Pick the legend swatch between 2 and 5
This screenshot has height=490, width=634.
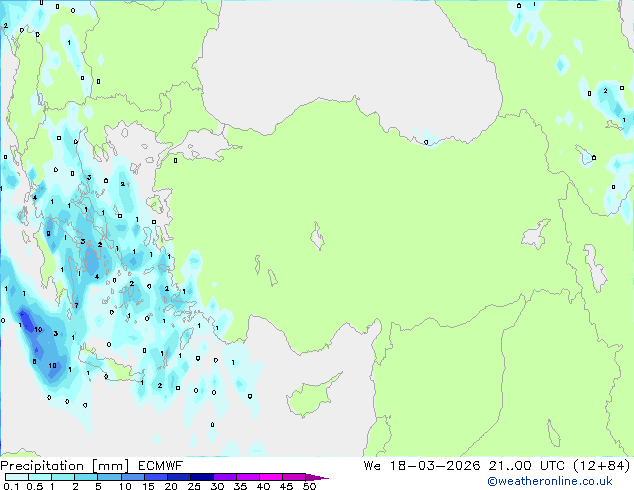coord(86,477)
